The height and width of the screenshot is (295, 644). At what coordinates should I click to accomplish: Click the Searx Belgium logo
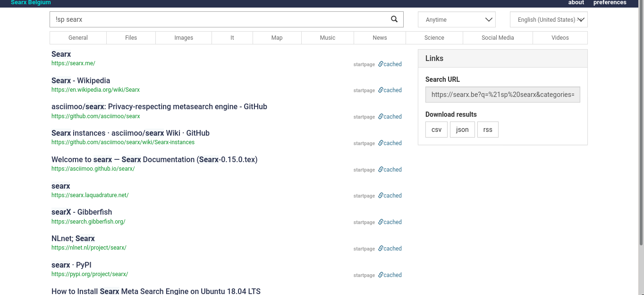tap(30, 2)
